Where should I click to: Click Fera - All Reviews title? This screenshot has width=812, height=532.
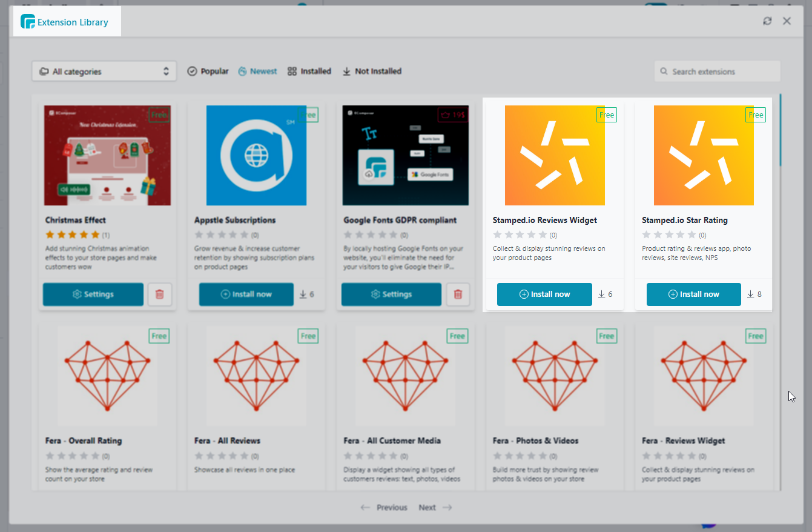coord(227,441)
